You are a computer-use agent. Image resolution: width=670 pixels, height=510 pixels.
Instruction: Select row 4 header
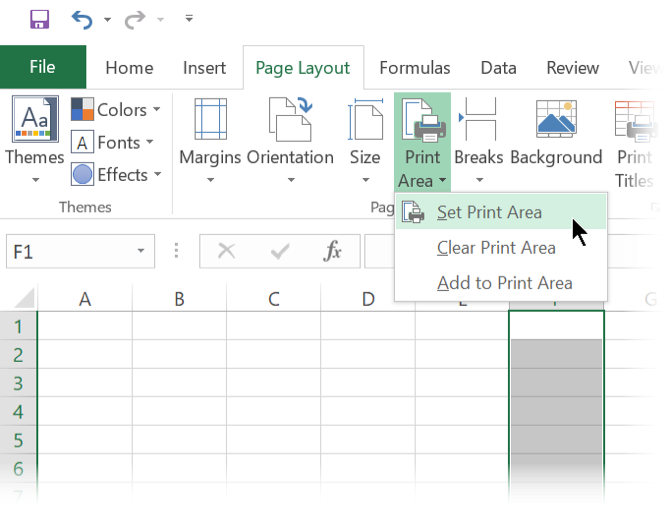(x=18, y=411)
